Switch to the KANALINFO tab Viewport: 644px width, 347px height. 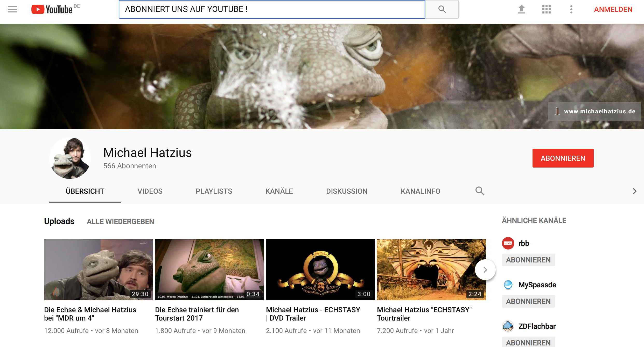[x=420, y=191]
